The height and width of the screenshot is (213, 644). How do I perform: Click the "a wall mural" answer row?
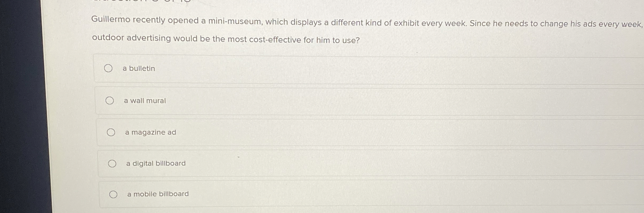click(239, 100)
